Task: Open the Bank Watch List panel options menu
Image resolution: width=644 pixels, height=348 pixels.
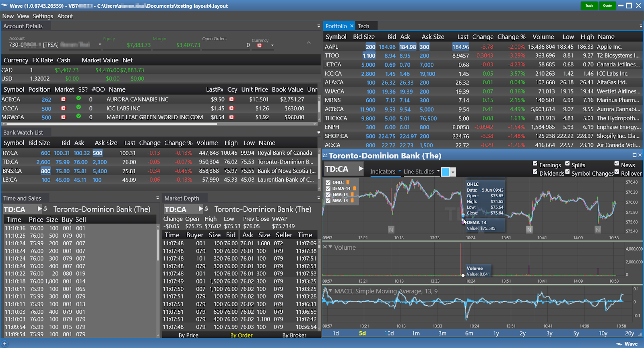Action: [x=319, y=132]
